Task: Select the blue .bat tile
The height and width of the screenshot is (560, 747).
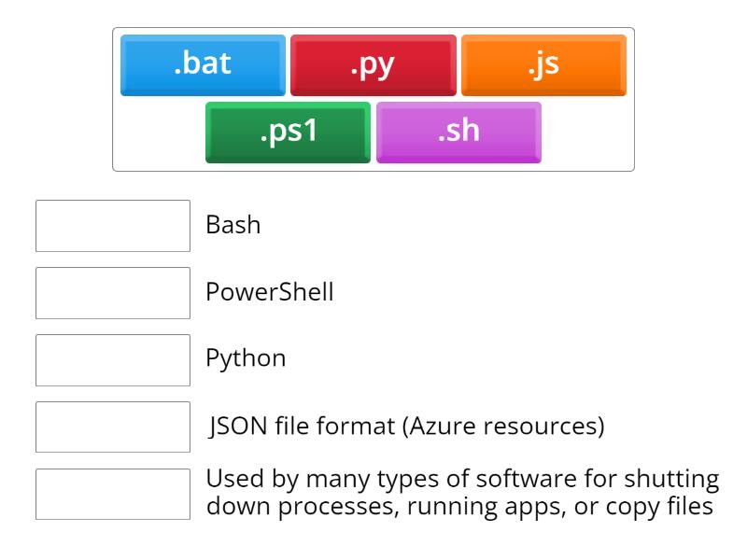Action: pyautogui.click(x=203, y=65)
